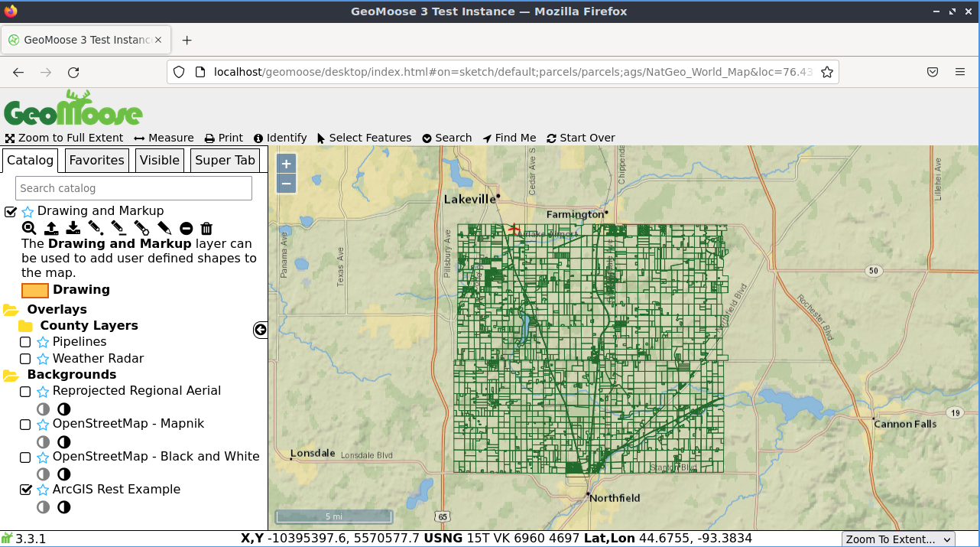Screen dimensions: 980x547
Task: Select the draw point pencil tool
Action: [x=95, y=228]
